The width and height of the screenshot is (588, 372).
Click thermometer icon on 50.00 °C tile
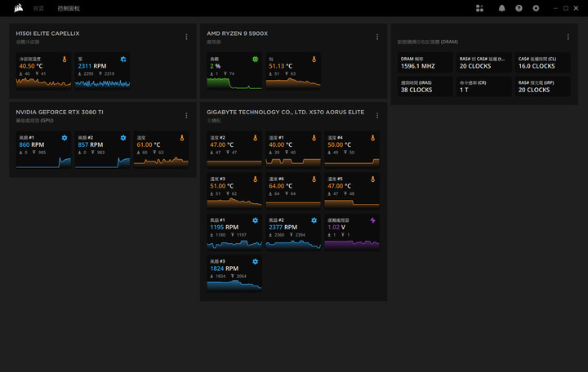(372, 138)
